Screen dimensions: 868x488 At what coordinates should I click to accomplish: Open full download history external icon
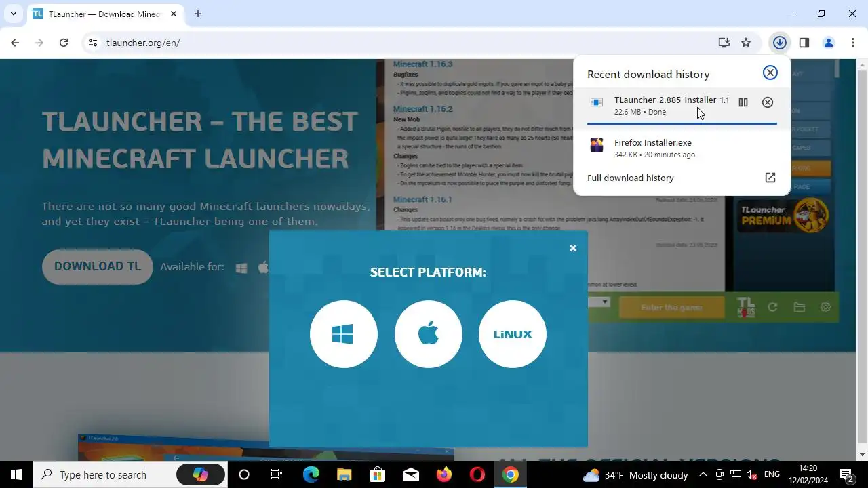click(770, 178)
